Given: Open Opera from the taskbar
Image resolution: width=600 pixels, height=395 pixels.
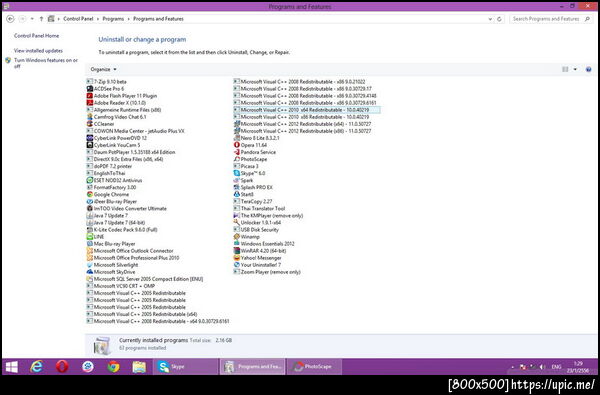Looking at the screenshot, I should pyautogui.click(x=62, y=367).
